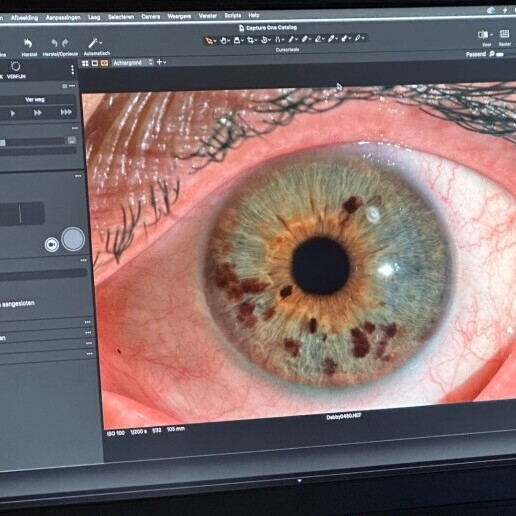Select the Keystone cursor tool

point(278,40)
